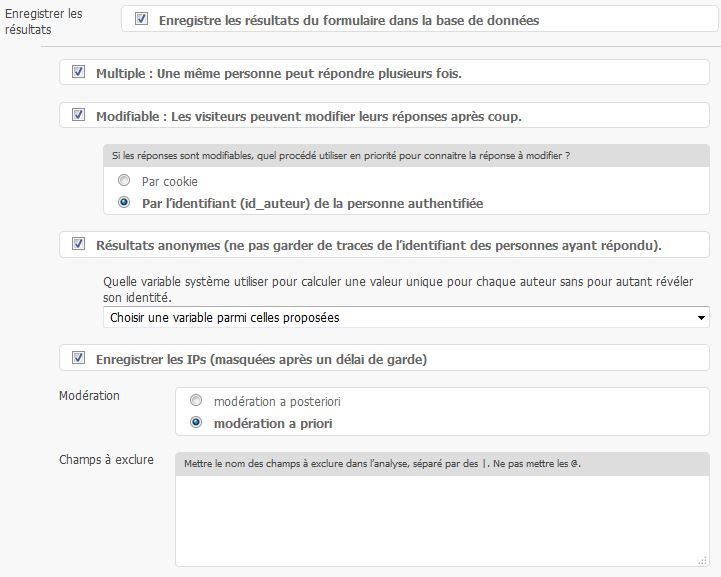Click the 'Mettre le nom des champs à exclure' hint
Screen dimensions: 721x577
click(381, 464)
